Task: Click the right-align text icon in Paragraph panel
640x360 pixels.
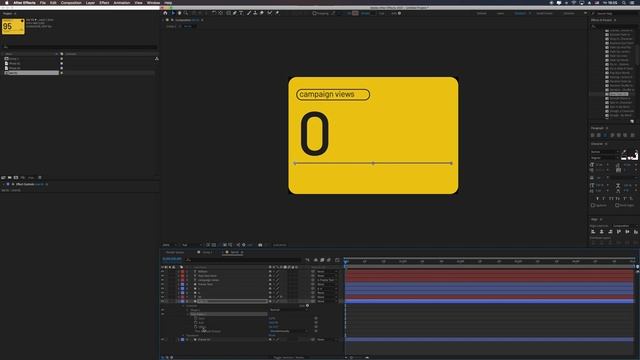Action: [605, 135]
